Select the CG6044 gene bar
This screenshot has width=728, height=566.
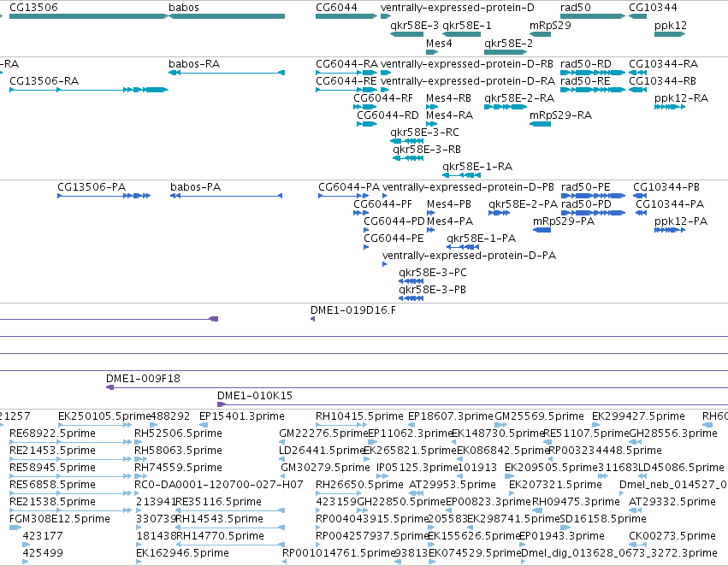346,16
